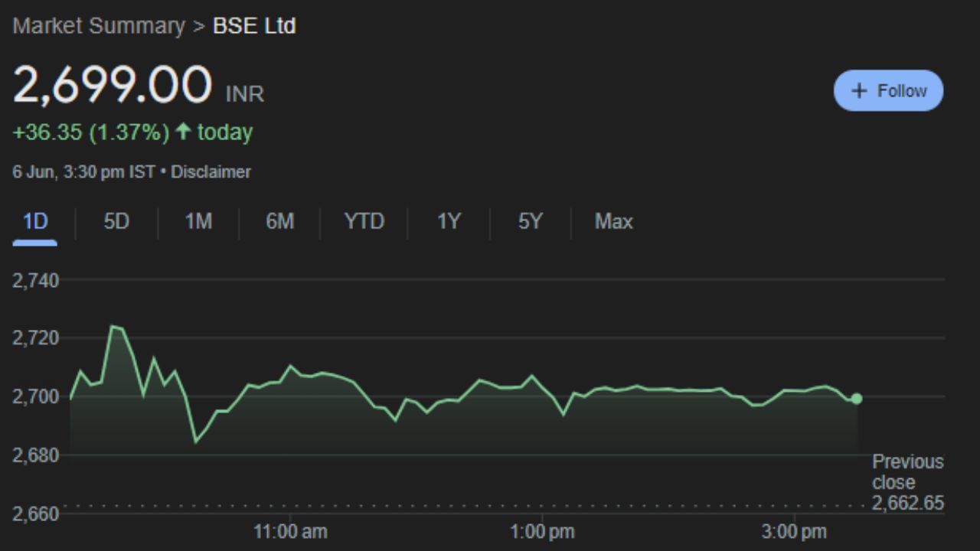The width and height of the screenshot is (980, 551).
Task: Click the INR currency label
Action: (x=245, y=94)
